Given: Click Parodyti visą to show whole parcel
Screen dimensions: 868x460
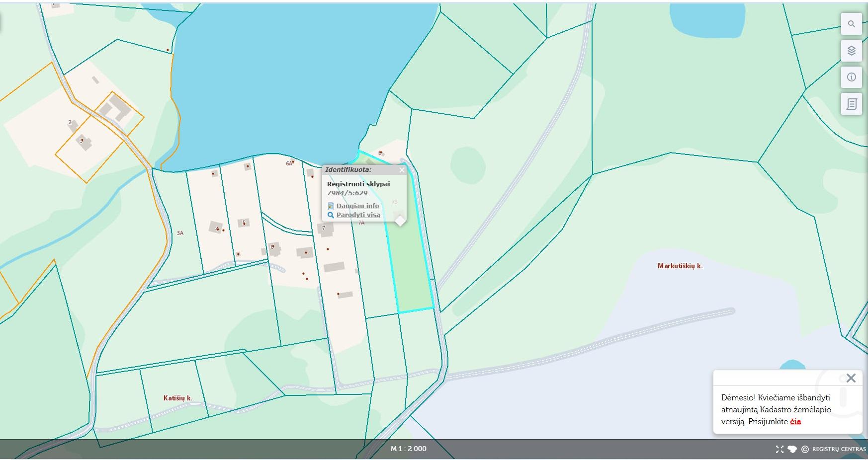Looking at the screenshot, I should click(x=358, y=215).
